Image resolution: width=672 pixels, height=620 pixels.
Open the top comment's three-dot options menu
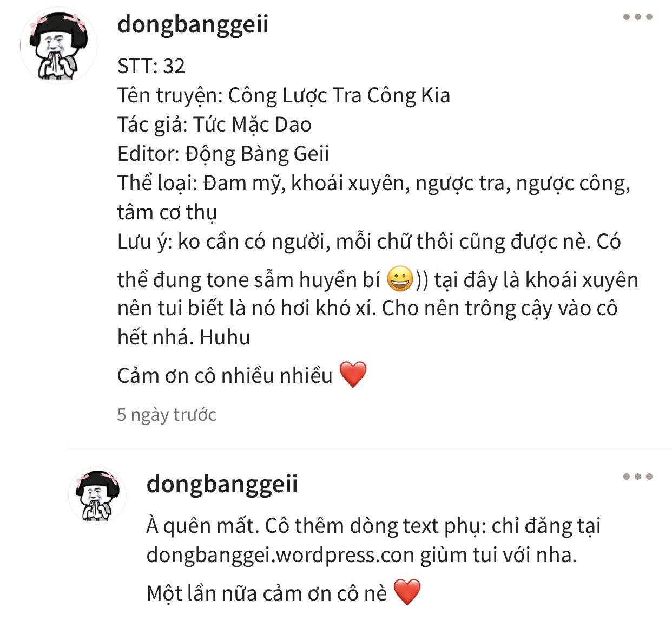[x=637, y=17]
